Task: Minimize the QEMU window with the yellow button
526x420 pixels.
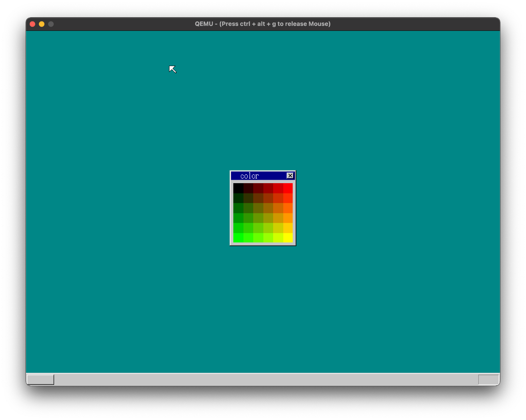Action: (x=42, y=24)
